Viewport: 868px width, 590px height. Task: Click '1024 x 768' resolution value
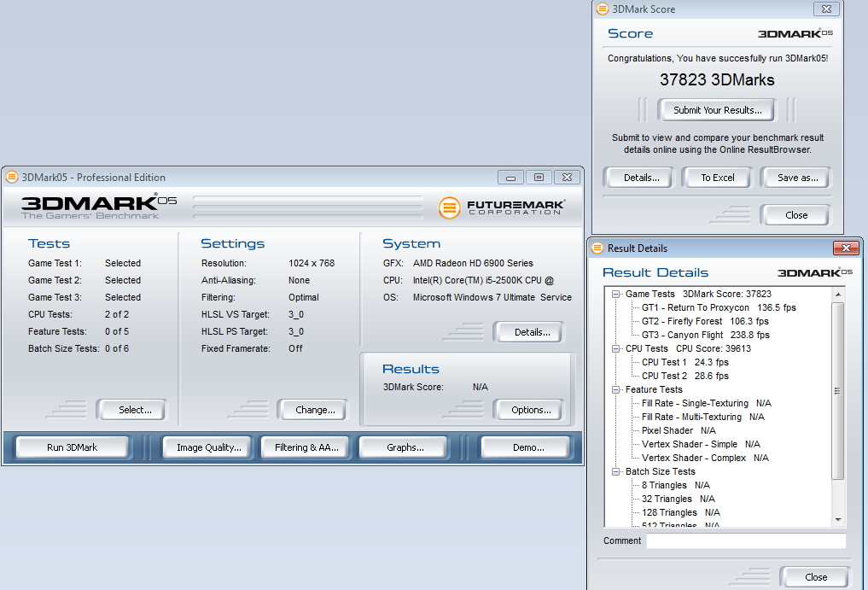(x=312, y=263)
